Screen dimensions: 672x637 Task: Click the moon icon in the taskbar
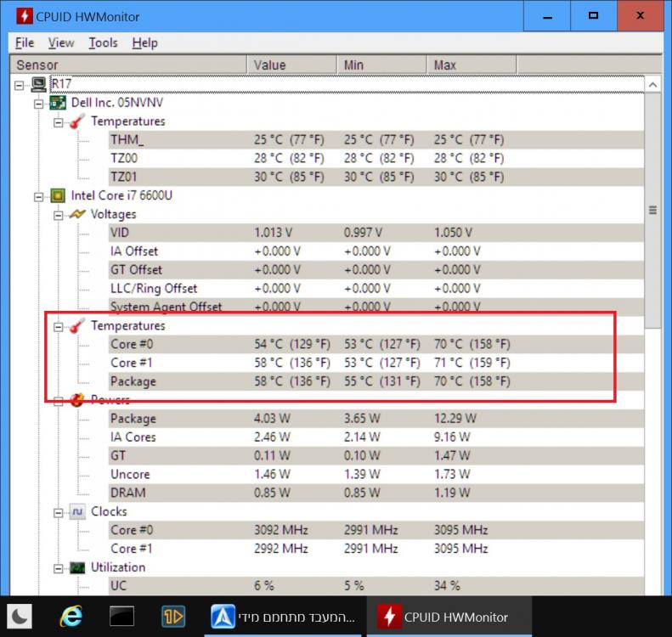pos(20,617)
